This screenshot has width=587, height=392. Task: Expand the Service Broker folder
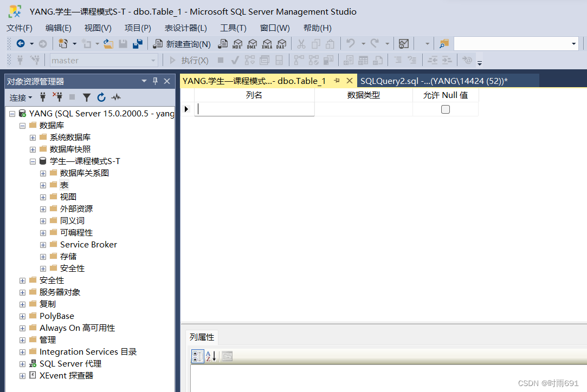coord(43,245)
